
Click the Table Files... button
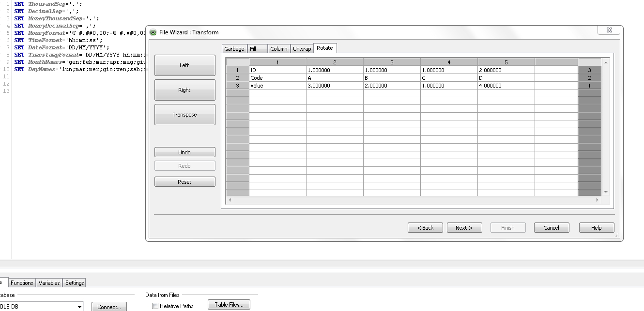(229, 305)
